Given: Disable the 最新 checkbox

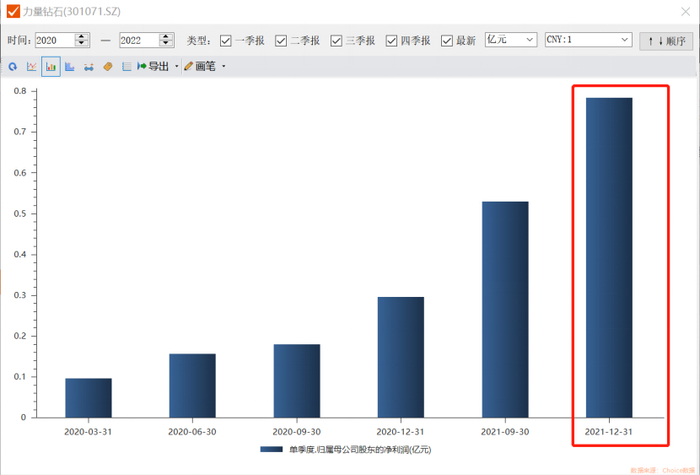Looking at the screenshot, I should pos(447,41).
